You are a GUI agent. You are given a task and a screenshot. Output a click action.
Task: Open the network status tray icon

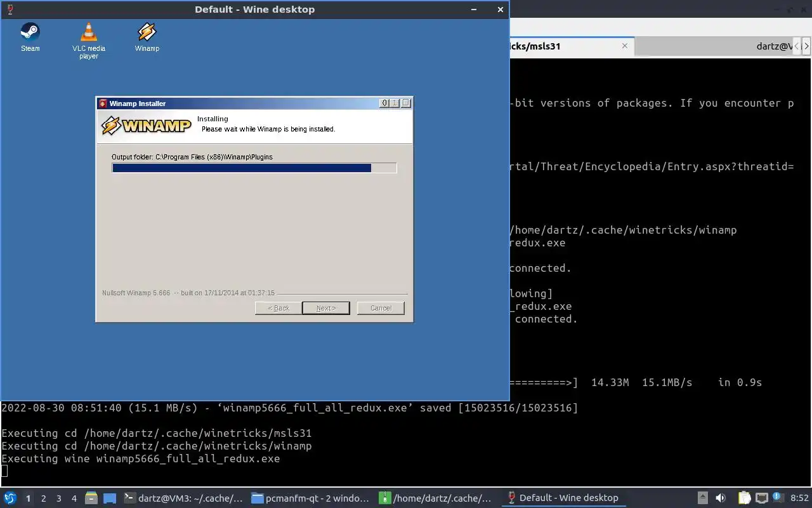coord(761,498)
